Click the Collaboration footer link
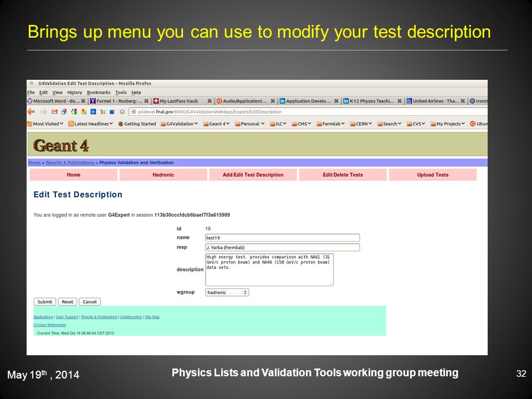 [x=131, y=317]
